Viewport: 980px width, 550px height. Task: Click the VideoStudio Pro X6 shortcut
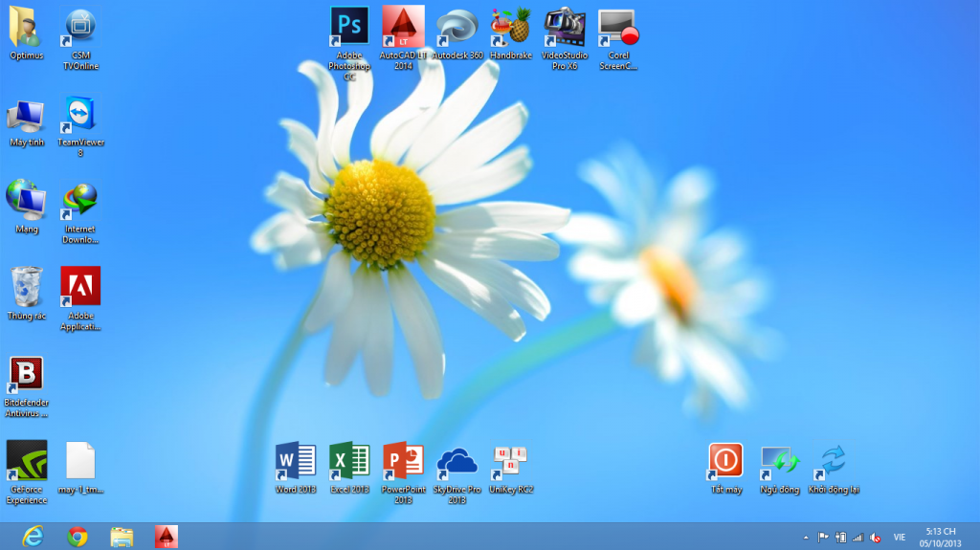[x=564, y=27]
